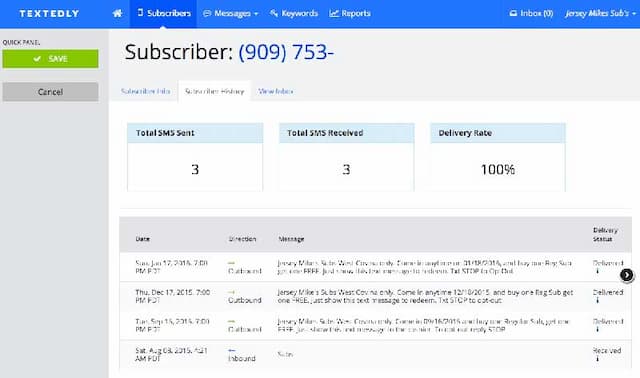
Task: Click the info icon under Delivered in Sep 15 row
Action: pos(597,329)
